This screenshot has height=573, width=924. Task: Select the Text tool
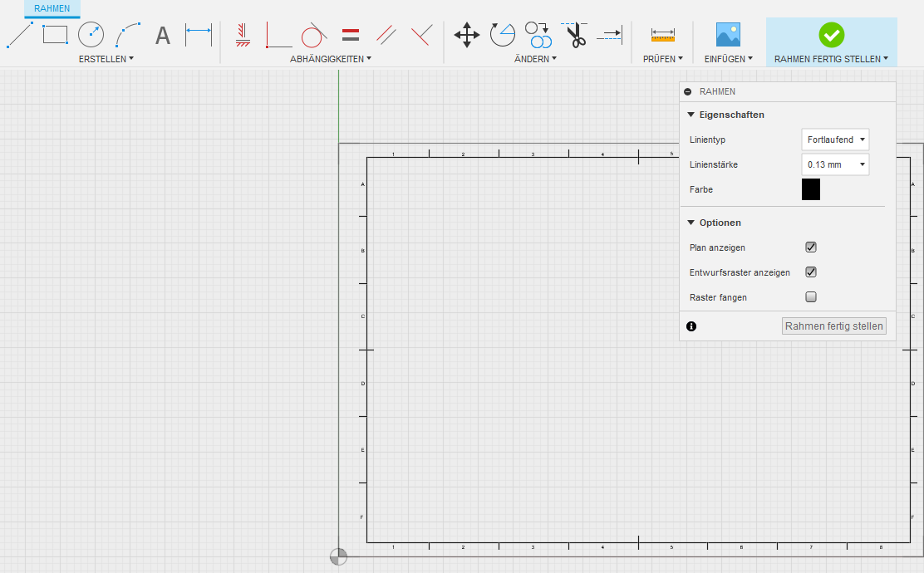click(163, 36)
